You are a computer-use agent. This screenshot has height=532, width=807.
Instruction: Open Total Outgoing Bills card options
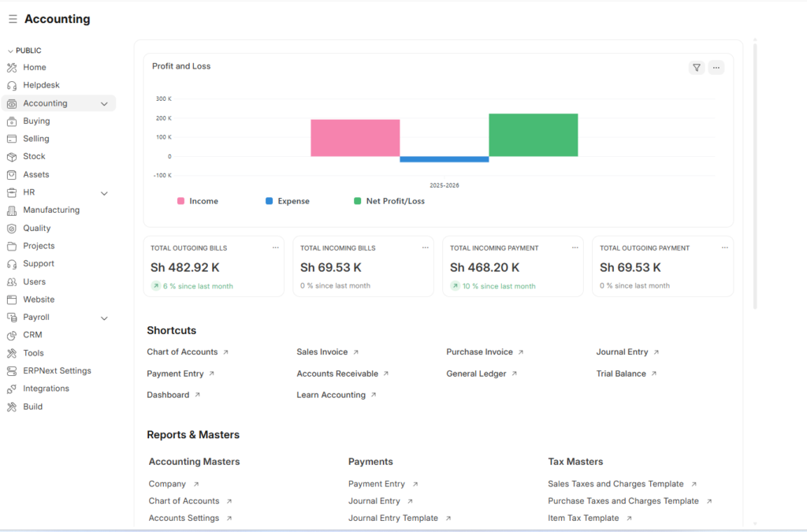[x=275, y=247]
